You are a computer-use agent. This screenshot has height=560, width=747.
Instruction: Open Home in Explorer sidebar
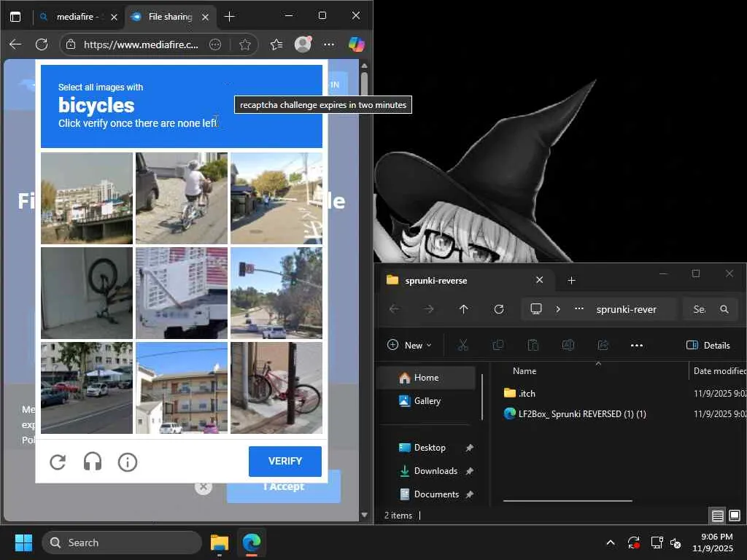426,378
